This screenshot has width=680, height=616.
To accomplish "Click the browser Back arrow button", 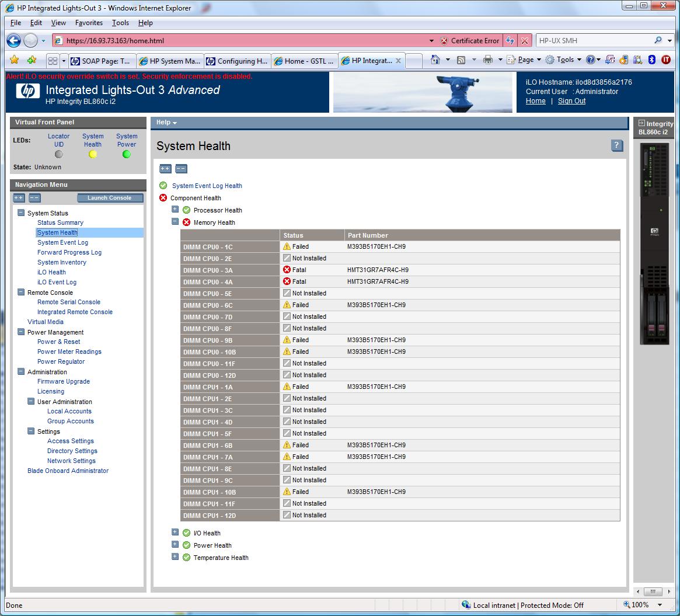I will point(14,41).
